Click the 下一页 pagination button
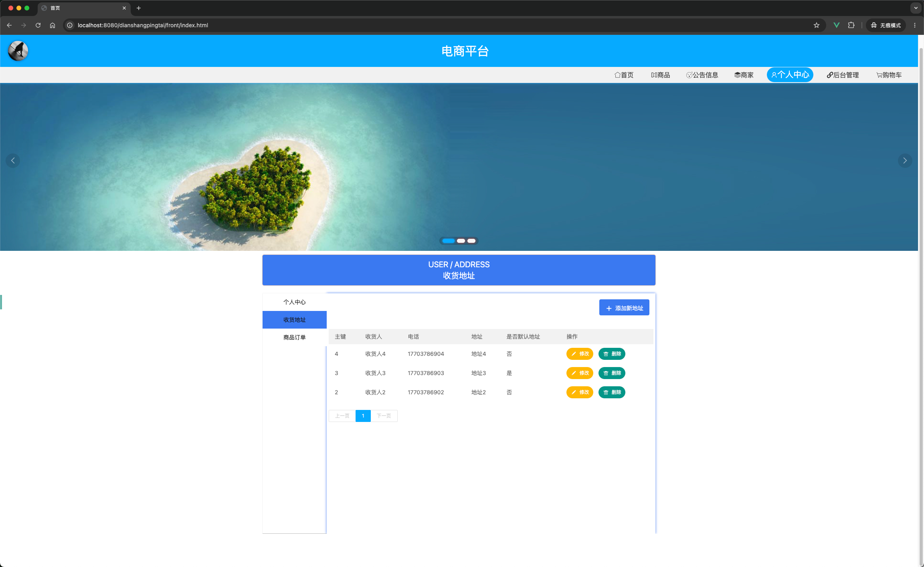The width and height of the screenshot is (924, 567). [x=384, y=416]
